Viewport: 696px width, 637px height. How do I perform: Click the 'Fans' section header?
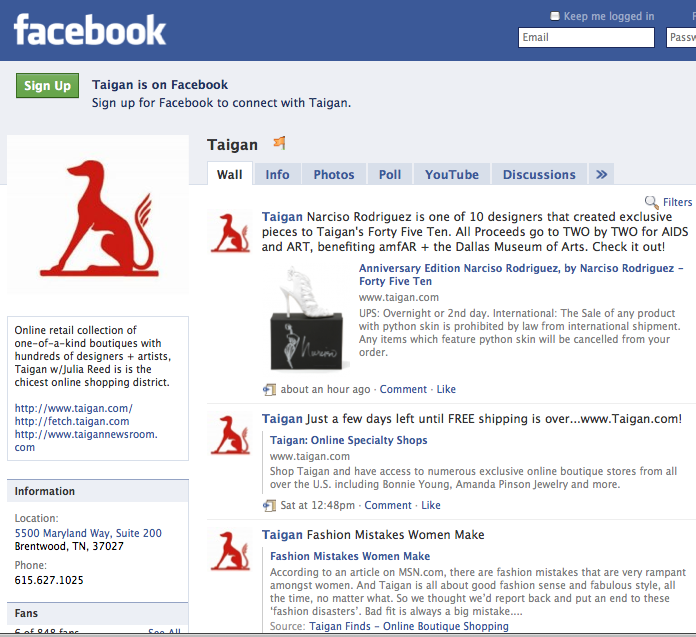point(98,613)
